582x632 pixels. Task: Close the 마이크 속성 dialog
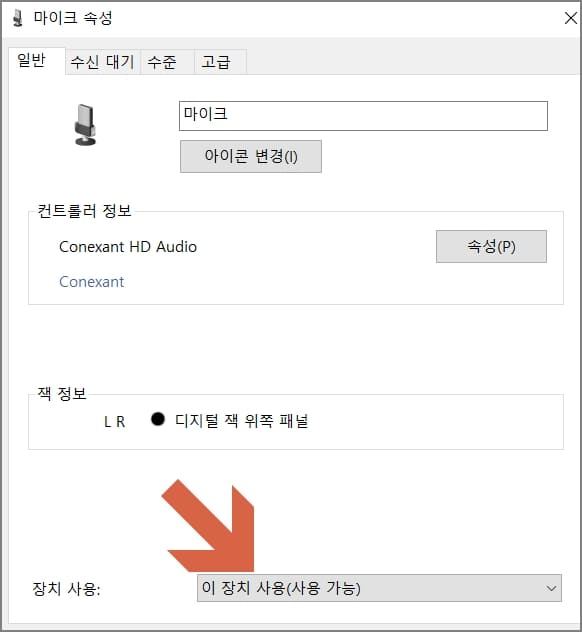[x=571, y=18]
